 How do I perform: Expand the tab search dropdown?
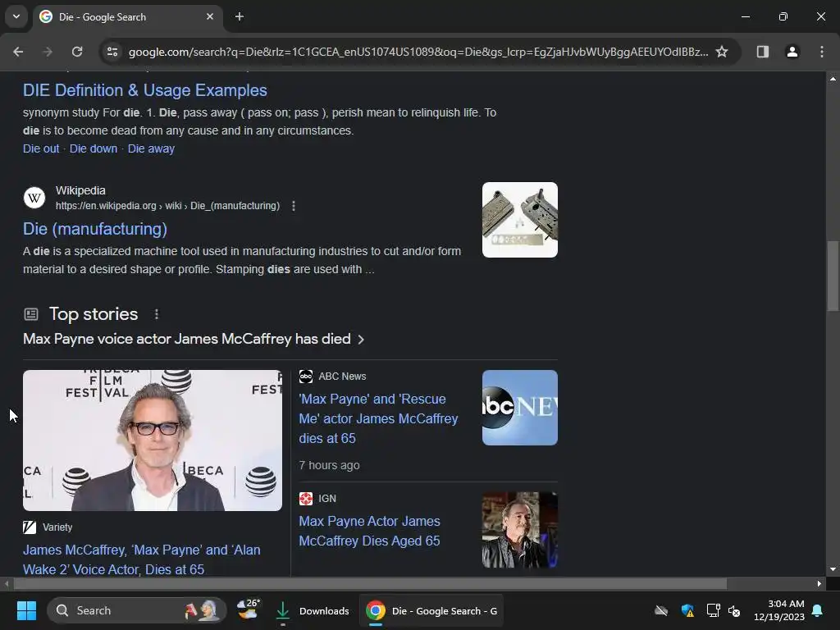16,16
